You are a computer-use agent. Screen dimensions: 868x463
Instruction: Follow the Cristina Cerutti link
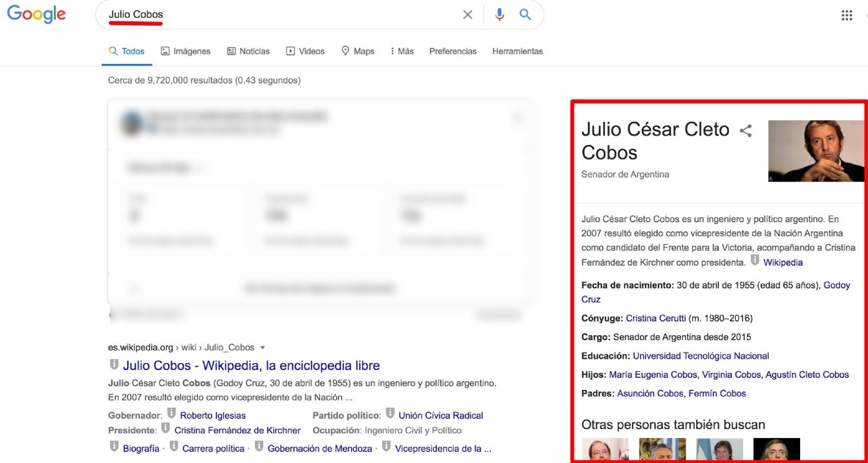655,318
